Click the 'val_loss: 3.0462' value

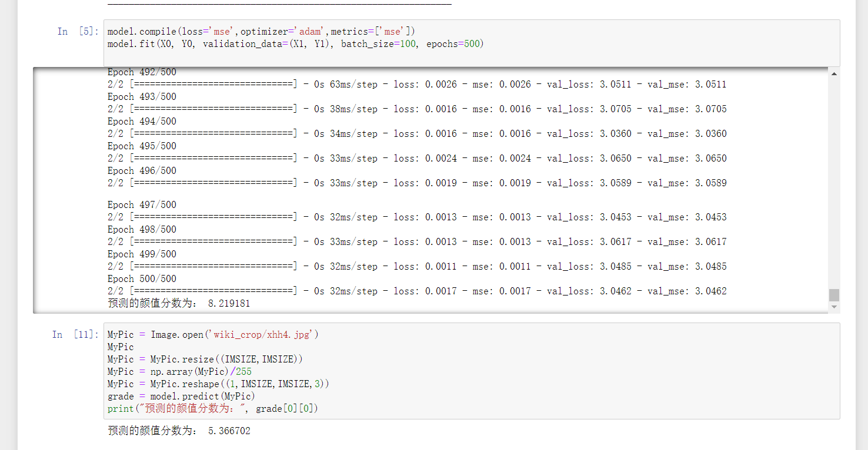pos(589,291)
